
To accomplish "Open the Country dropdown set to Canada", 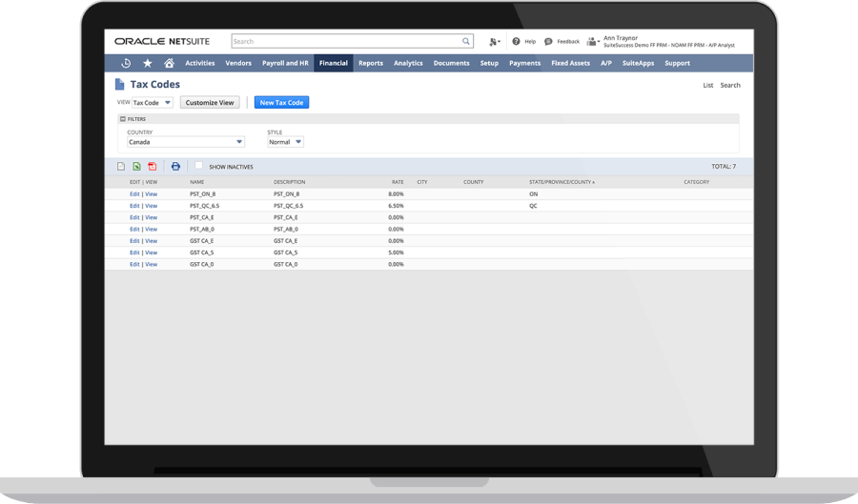I will click(186, 142).
